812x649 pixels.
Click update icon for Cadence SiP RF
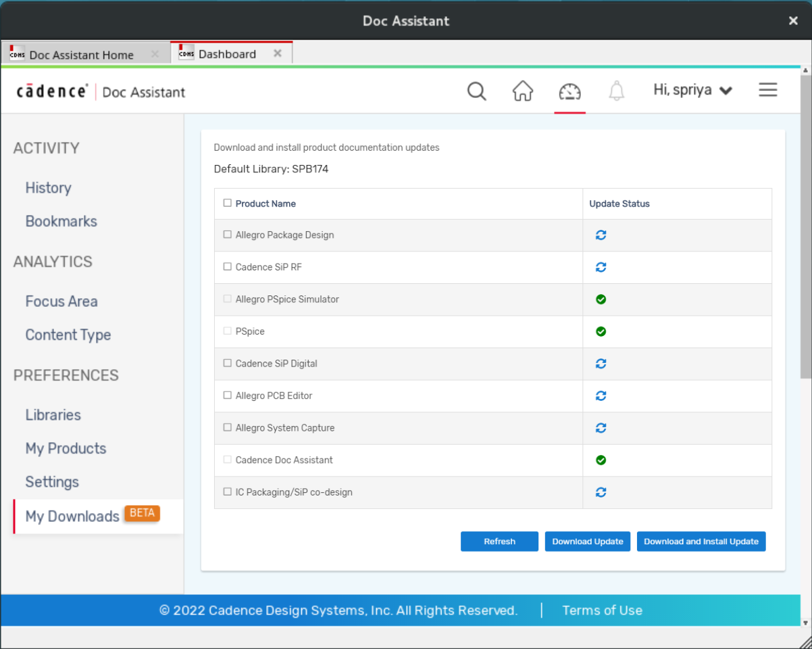[601, 267]
